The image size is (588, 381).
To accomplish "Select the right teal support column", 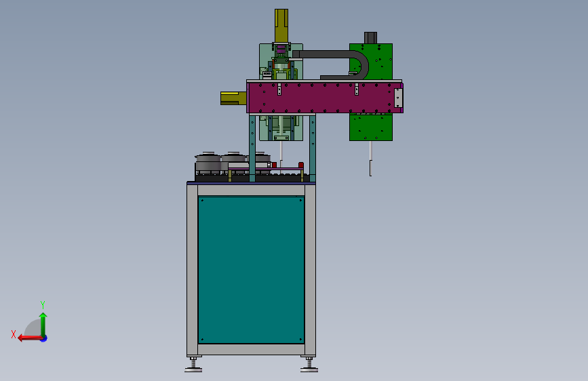I will coord(313,148).
